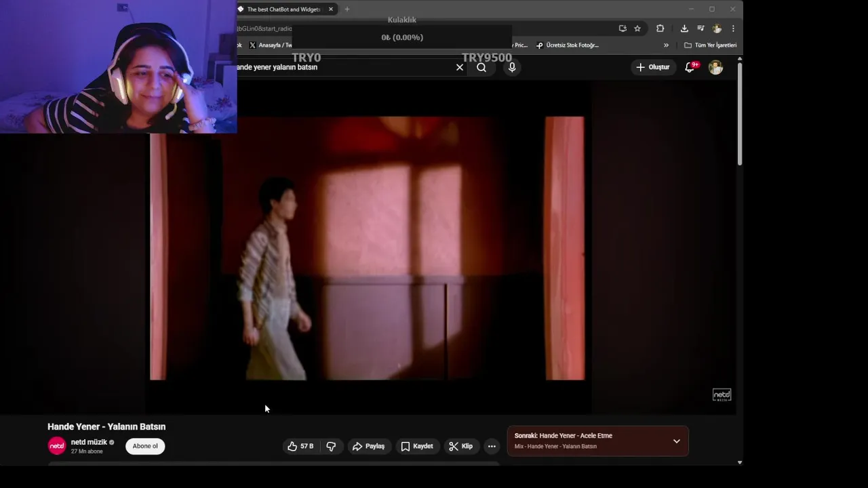This screenshot has height=488, width=868.
Task: Click the Hande Yener - Yalanın Batsın title
Action: (106, 426)
